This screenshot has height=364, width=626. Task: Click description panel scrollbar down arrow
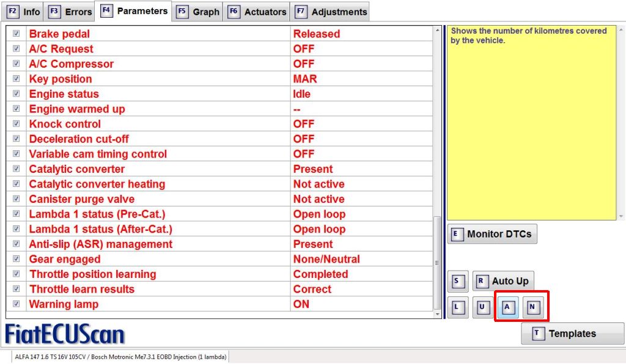621,216
